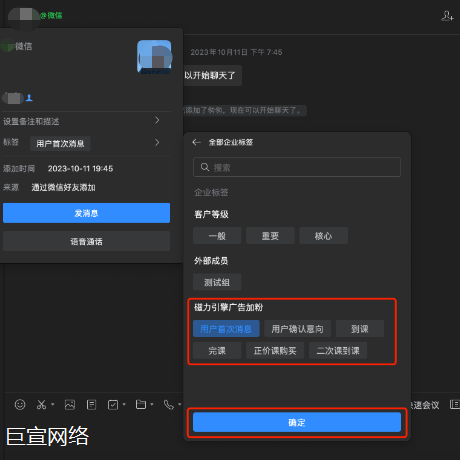This screenshot has width=460, height=460.
Task: Click the 客户等级 group heading
Action: coord(211,214)
